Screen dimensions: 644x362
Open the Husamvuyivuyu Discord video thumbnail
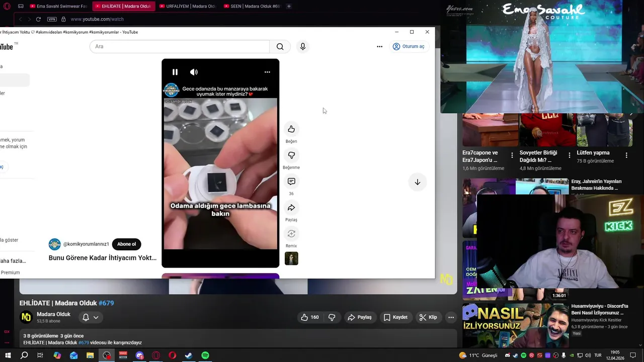pos(515,325)
